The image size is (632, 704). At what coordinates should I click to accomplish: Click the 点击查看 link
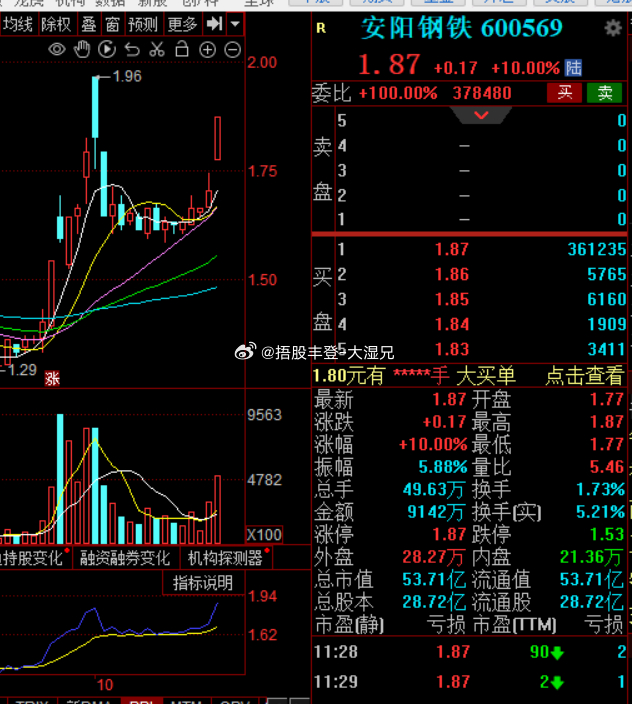(585, 376)
